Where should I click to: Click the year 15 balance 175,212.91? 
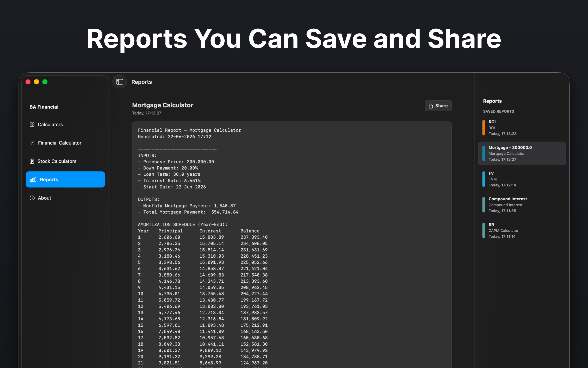tap(254, 325)
